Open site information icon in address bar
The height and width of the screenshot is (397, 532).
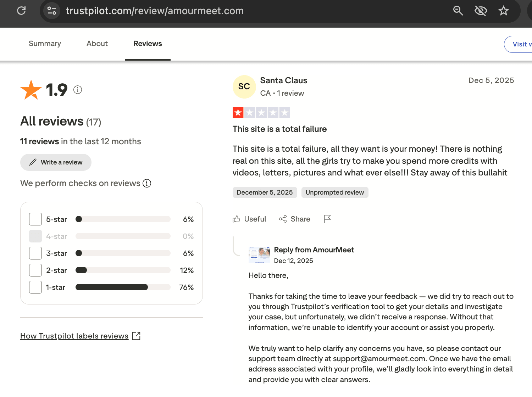coord(52,11)
